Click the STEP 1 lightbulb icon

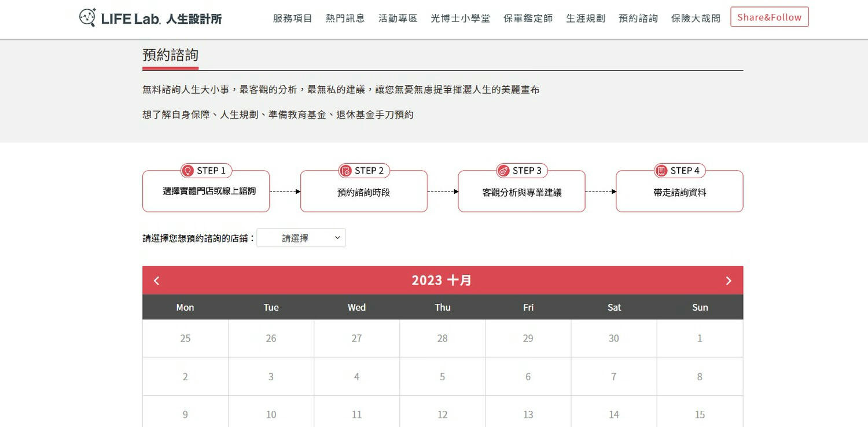click(x=187, y=171)
